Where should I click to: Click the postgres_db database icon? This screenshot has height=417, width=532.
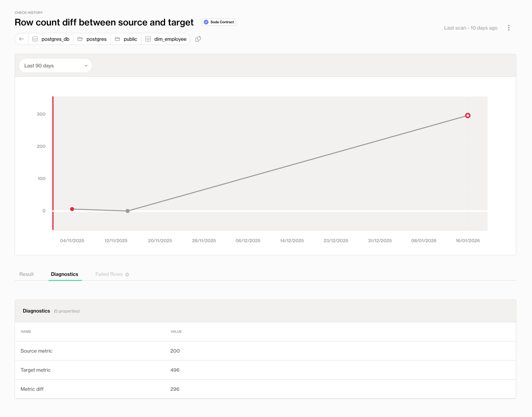point(35,39)
